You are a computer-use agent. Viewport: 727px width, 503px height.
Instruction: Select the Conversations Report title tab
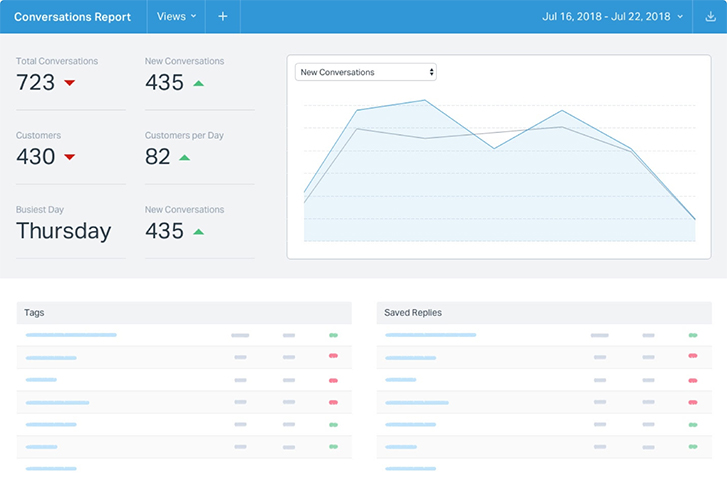tap(73, 16)
